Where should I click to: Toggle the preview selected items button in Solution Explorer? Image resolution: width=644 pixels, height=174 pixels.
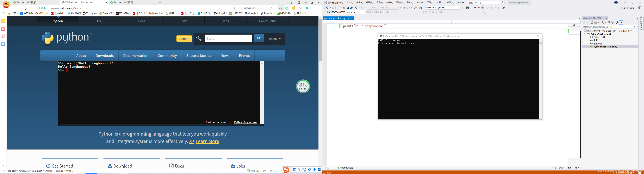[x=621, y=22]
